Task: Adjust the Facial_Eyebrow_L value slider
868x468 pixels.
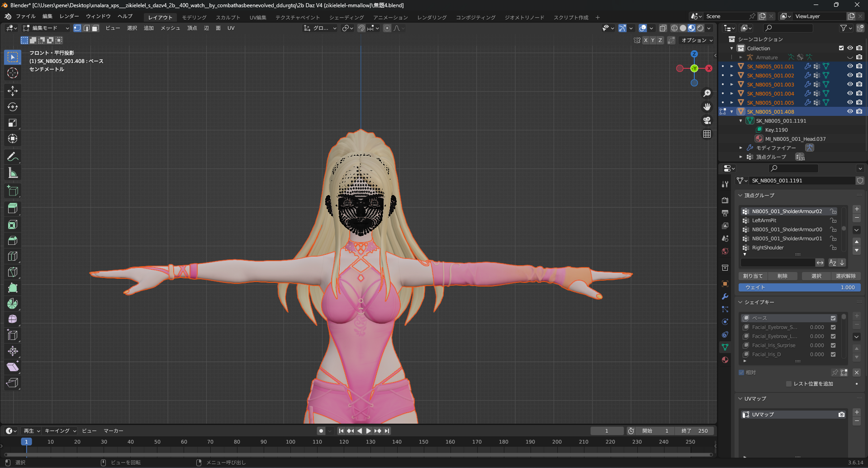Action: pyautogui.click(x=817, y=336)
